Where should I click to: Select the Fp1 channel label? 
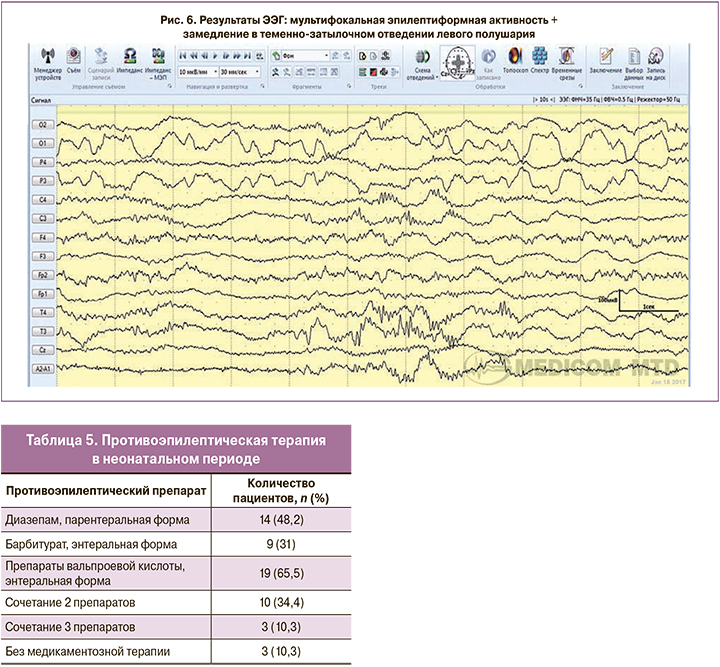(44, 293)
